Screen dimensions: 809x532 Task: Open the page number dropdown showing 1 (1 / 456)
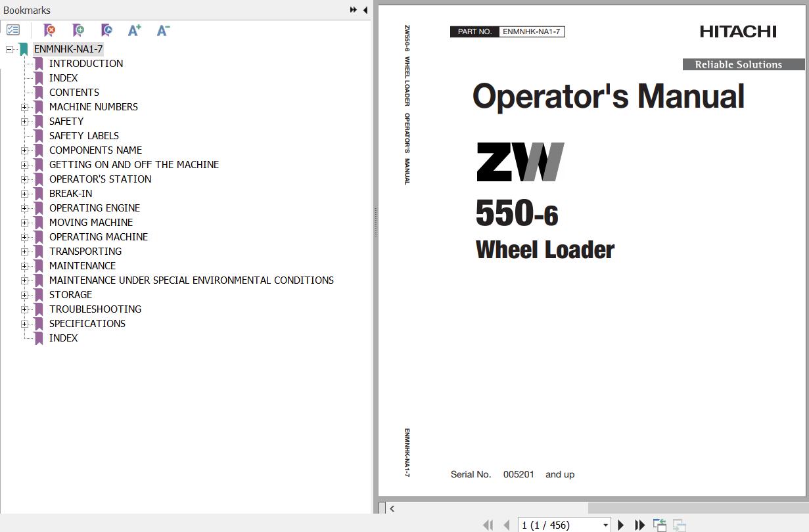pos(606,525)
